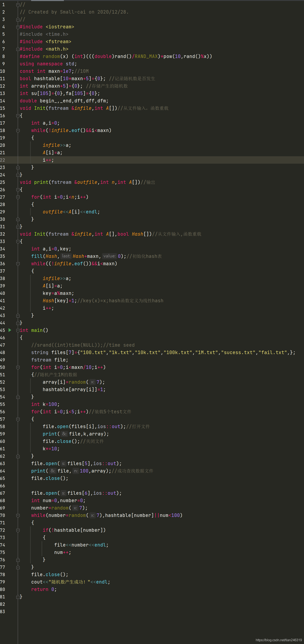Click "sucess.txt" string in files array
The height and width of the screenshot is (644, 304).
[x=238, y=352]
